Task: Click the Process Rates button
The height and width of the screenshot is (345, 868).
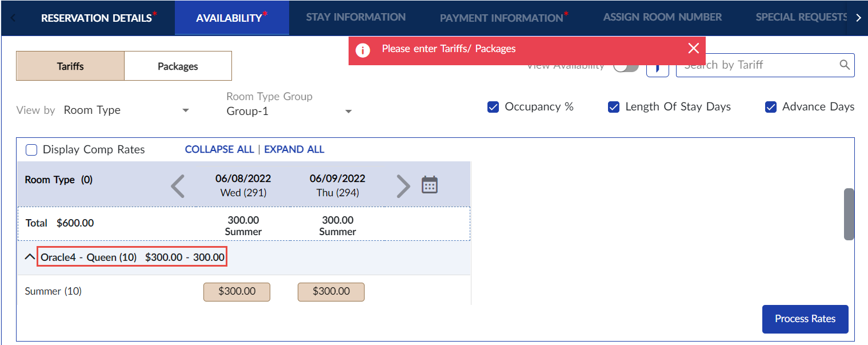Action: 805,319
